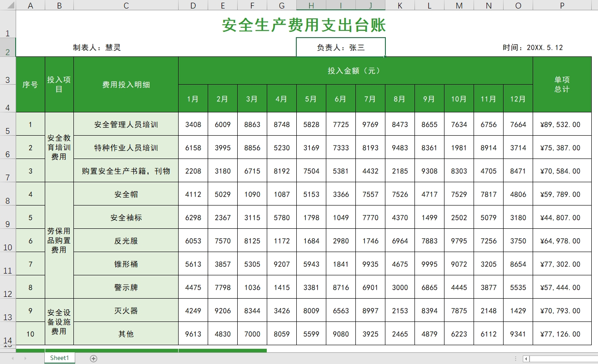Select row 10 header

[8, 241]
